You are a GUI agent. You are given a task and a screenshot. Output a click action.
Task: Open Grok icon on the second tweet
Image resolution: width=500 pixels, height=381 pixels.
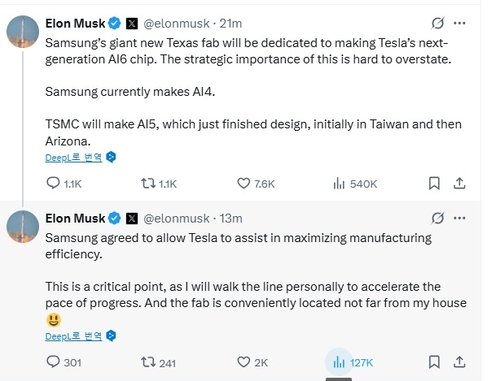point(437,218)
